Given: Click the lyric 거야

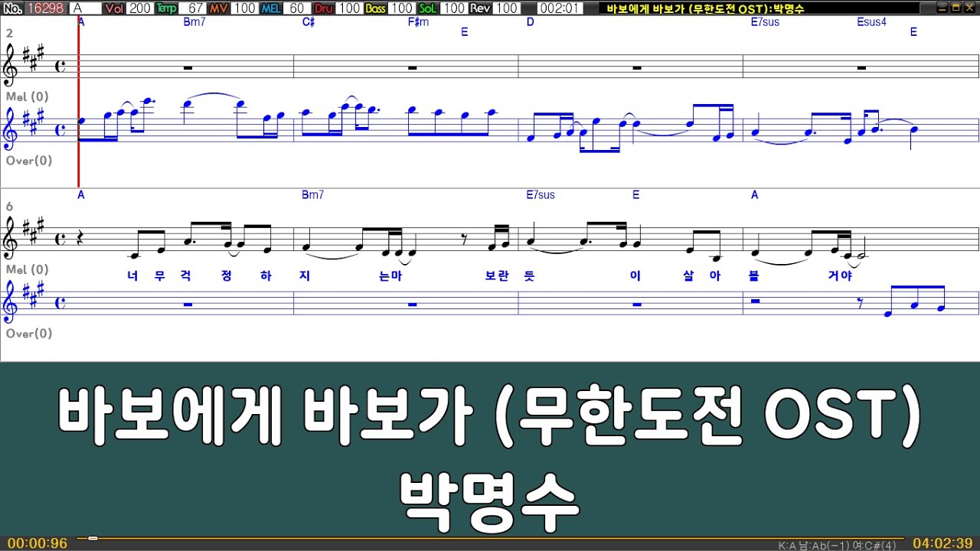Looking at the screenshot, I should click(841, 275).
